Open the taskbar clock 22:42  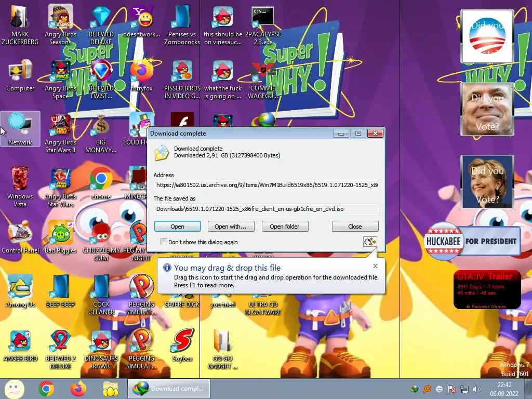coord(504,389)
